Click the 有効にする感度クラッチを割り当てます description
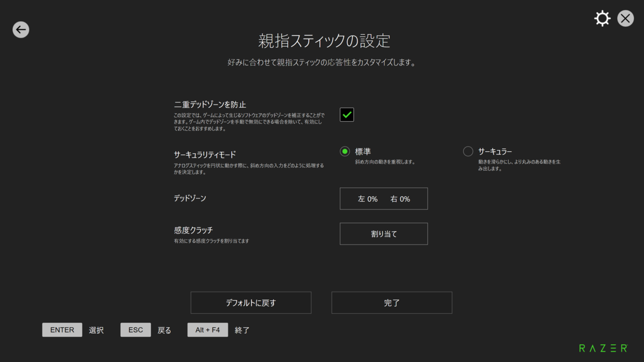The height and width of the screenshot is (362, 644). click(x=211, y=241)
